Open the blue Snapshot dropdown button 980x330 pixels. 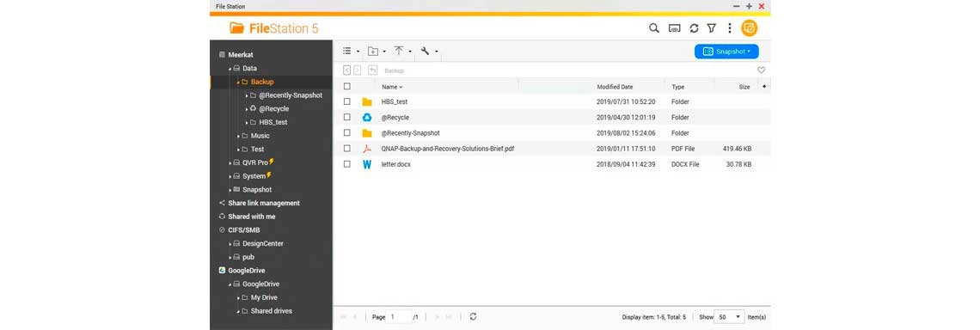coord(726,52)
